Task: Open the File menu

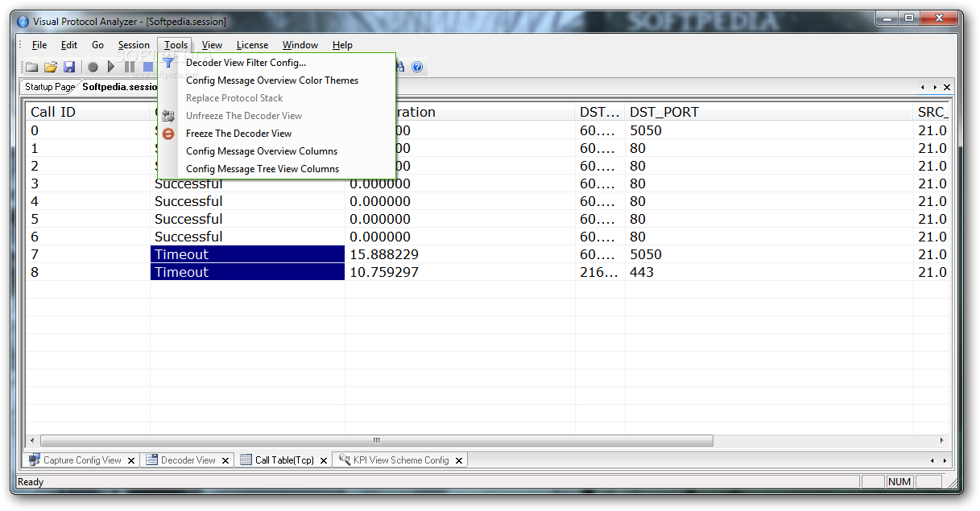Action: 39,45
